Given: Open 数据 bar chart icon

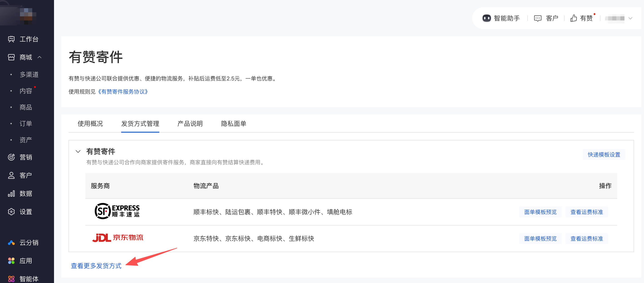Looking at the screenshot, I should click(x=11, y=194).
